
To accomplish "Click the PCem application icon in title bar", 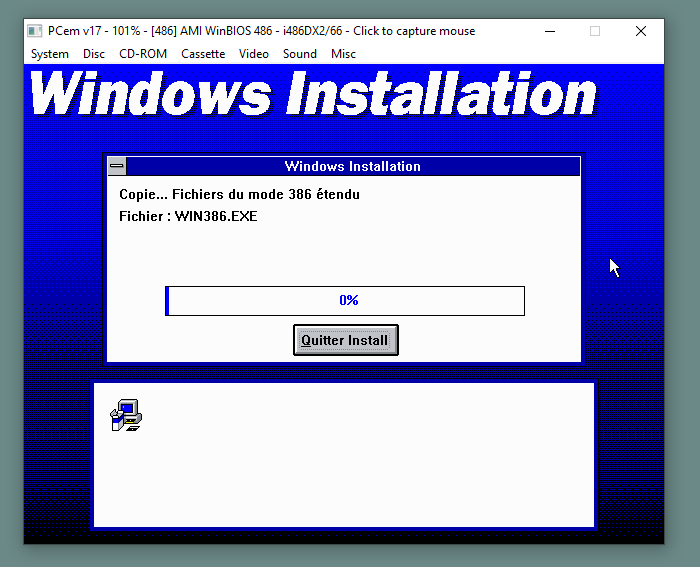I will (x=34, y=31).
